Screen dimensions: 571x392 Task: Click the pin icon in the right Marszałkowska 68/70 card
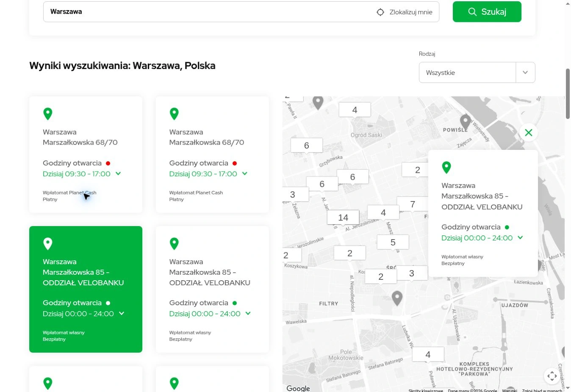pos(174,114)
